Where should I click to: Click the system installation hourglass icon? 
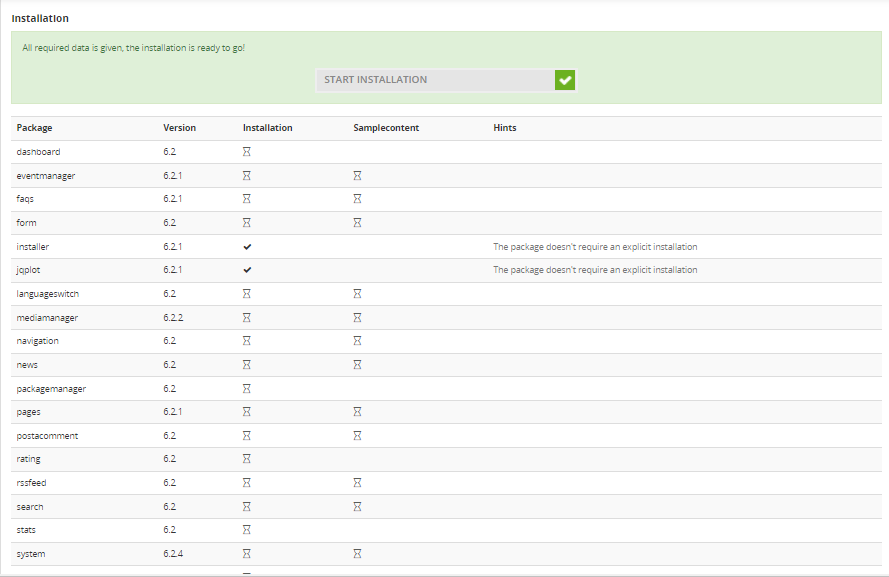pyautogui.click(x=247, y=554)
